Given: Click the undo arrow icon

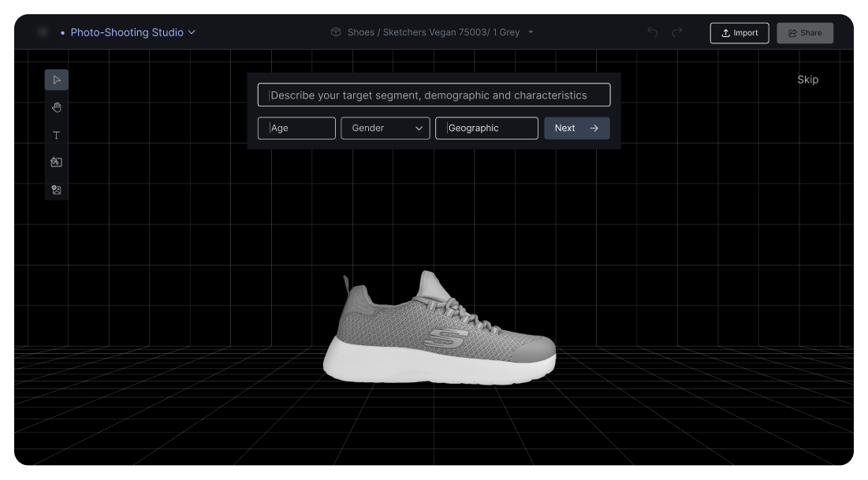Looking at the screenshot, I should point(653,32).
